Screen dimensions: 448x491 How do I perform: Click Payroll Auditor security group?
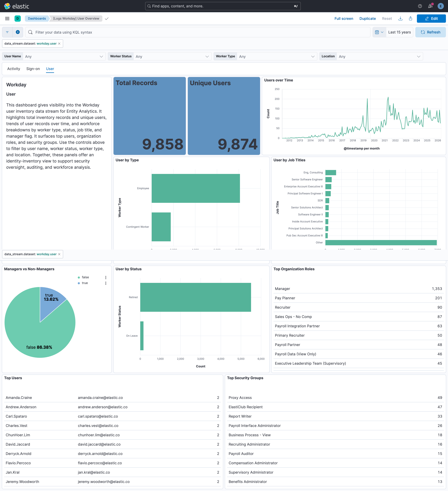tap(241, 454)
